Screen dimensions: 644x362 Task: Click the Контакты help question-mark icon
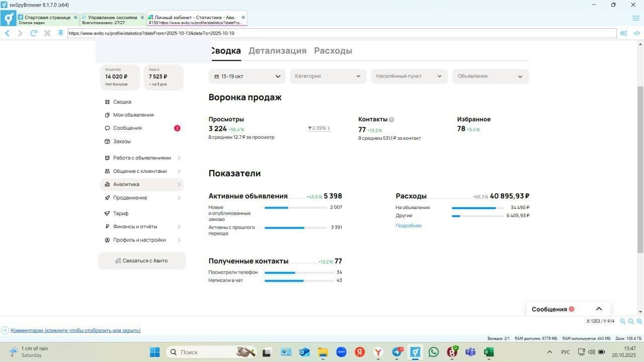(x=391, y=120)
